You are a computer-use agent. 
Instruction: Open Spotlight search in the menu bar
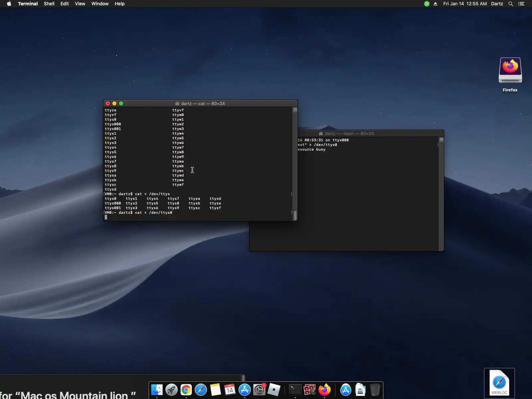point(511,4)
